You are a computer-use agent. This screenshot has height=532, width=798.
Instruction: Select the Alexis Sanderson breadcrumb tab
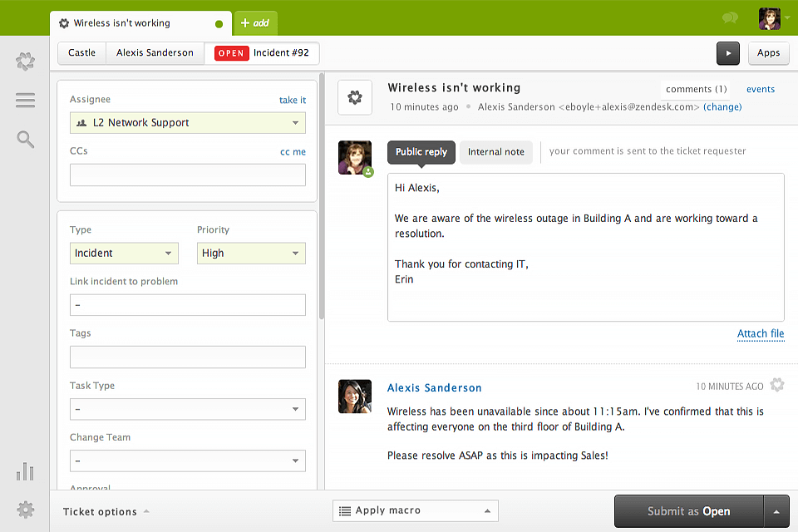click(x=155, y=52)
